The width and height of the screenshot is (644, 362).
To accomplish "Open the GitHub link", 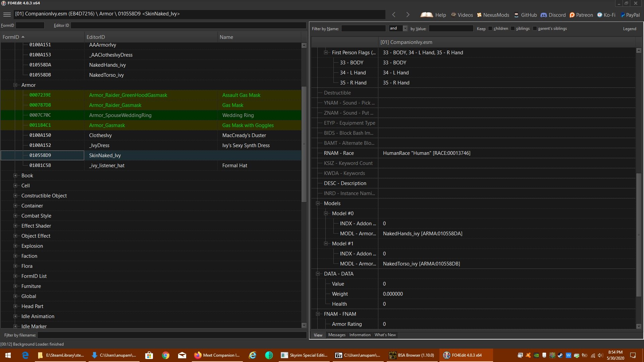I will [525, 15].
